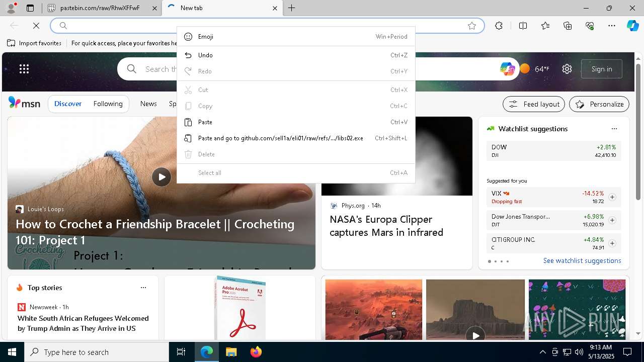Open the split screen icon
Image resolution: width=644 pixels, height=362 pixels.
click(x=523, y=26)
